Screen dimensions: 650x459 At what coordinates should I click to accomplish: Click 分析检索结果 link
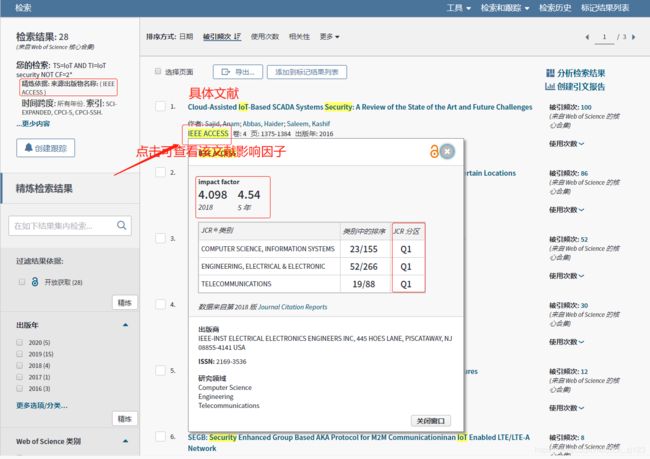(581, 73)
